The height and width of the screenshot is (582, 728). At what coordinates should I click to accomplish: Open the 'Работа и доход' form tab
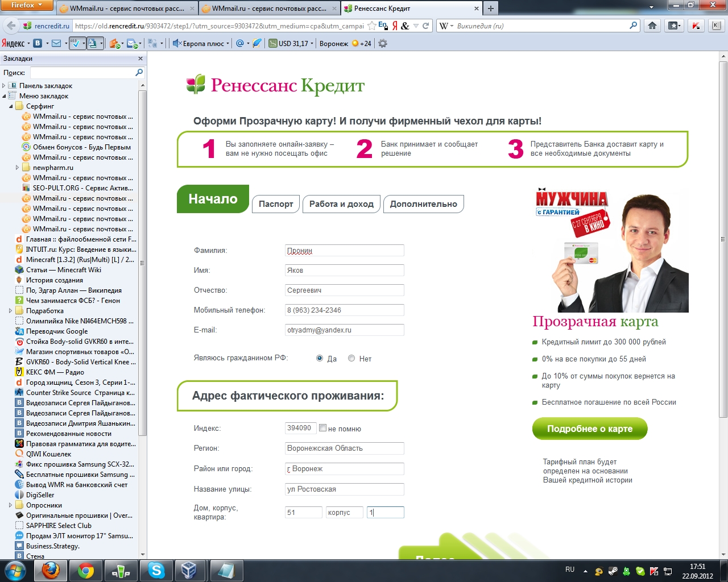click(341, 204)
